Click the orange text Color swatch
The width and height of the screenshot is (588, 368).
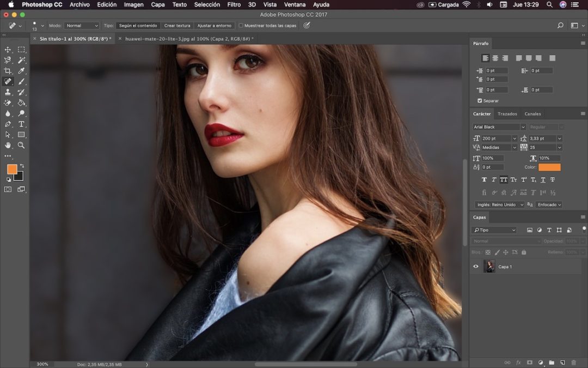[549, 167]
